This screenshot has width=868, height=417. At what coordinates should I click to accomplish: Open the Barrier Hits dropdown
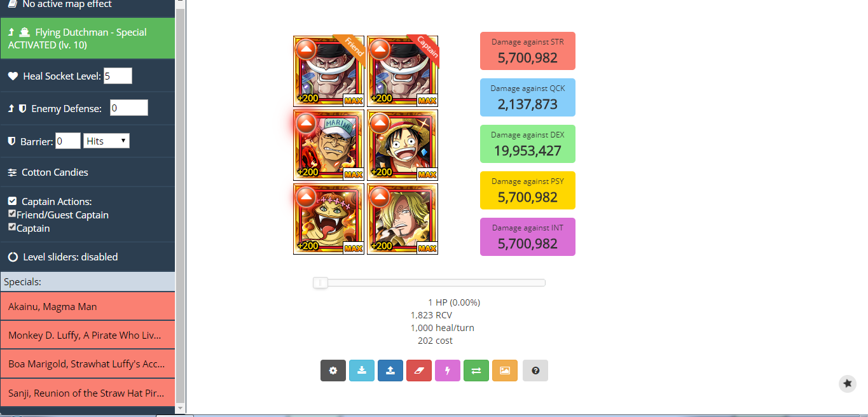(106, 141)
